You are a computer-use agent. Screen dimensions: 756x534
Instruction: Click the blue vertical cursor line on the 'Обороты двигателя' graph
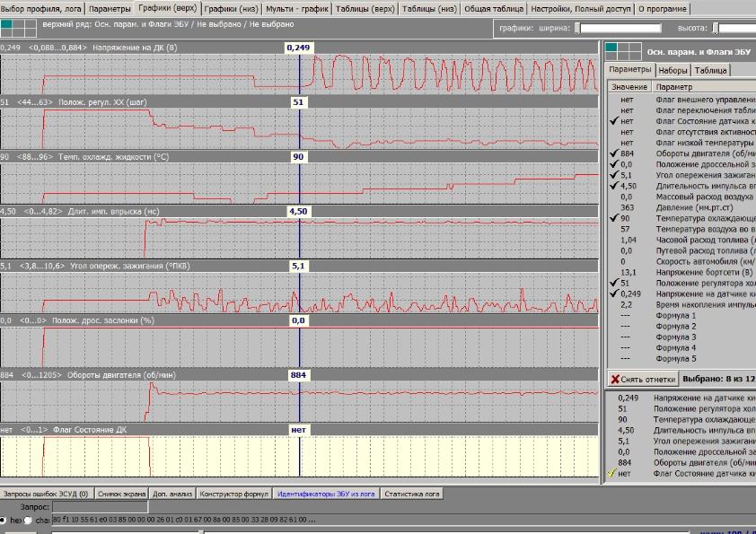click(299, 401)
